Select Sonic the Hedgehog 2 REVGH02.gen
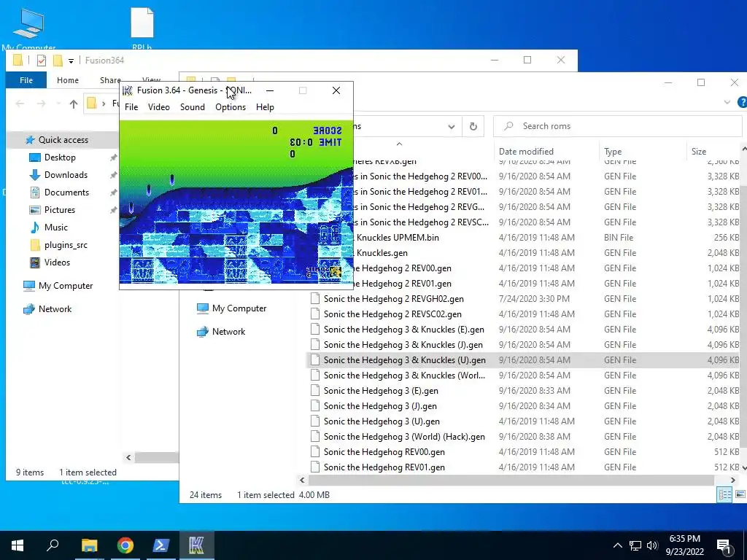Viewport: 747px width, 560px height. (x=524, y=299)
